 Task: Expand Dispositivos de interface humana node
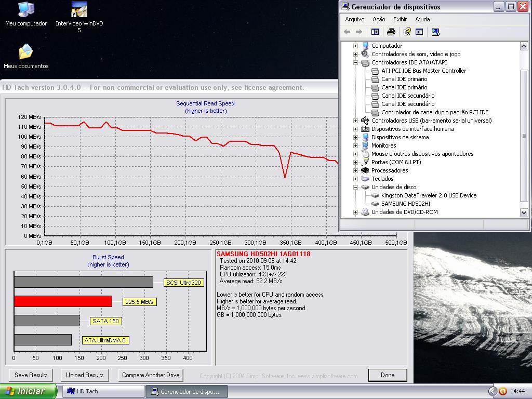pyautogui.click(x=355, y=129)
